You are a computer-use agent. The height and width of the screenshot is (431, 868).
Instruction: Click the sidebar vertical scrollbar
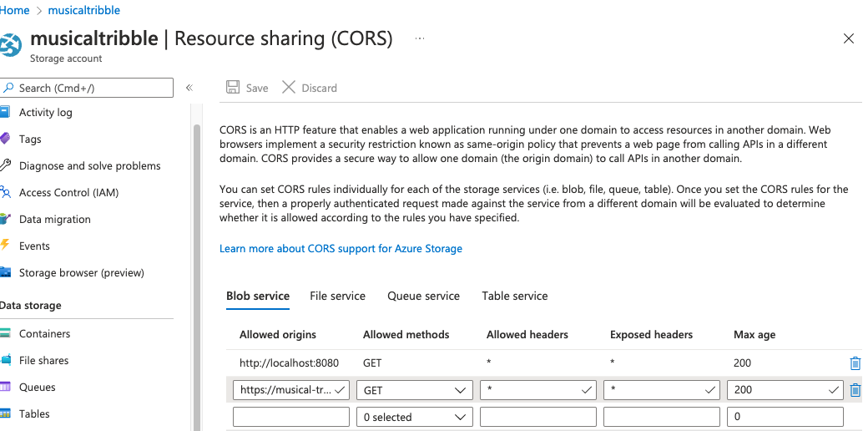[x=196, y=277]
